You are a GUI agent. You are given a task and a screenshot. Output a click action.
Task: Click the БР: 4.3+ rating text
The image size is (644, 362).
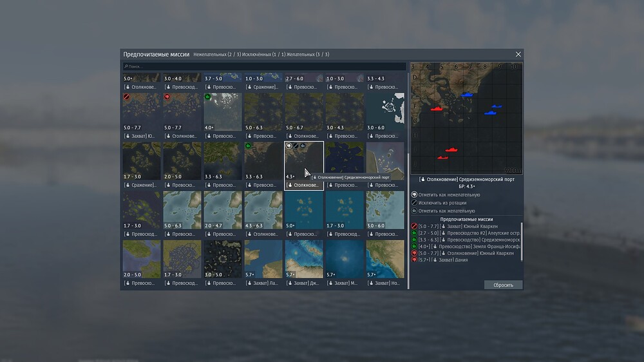pos(466,186)
